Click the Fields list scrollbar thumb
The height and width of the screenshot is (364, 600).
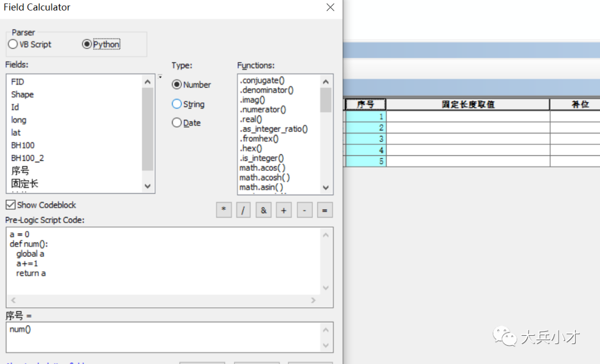148,129
